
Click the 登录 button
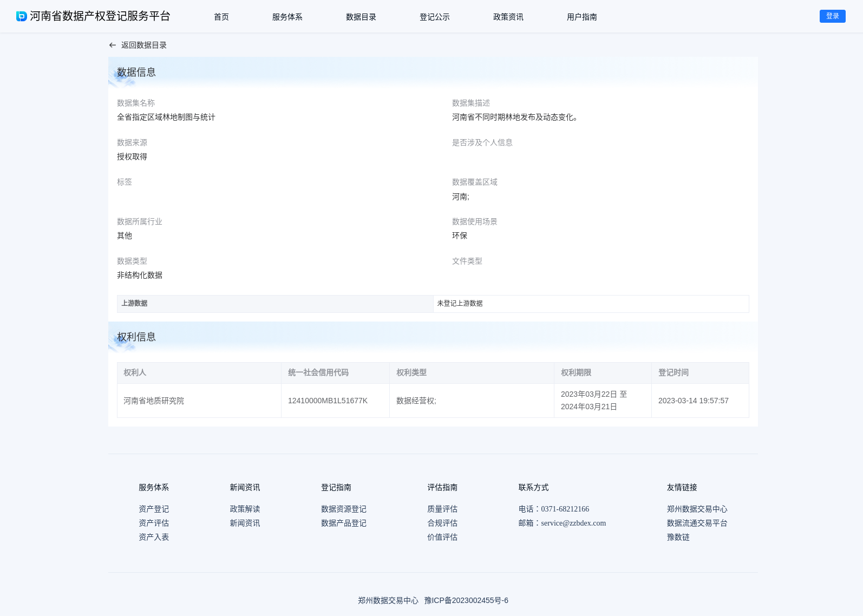pos(833,16)
